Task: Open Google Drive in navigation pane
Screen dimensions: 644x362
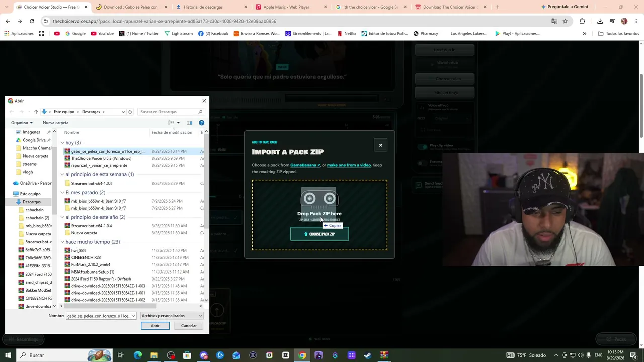Action: tap(34, 140)
